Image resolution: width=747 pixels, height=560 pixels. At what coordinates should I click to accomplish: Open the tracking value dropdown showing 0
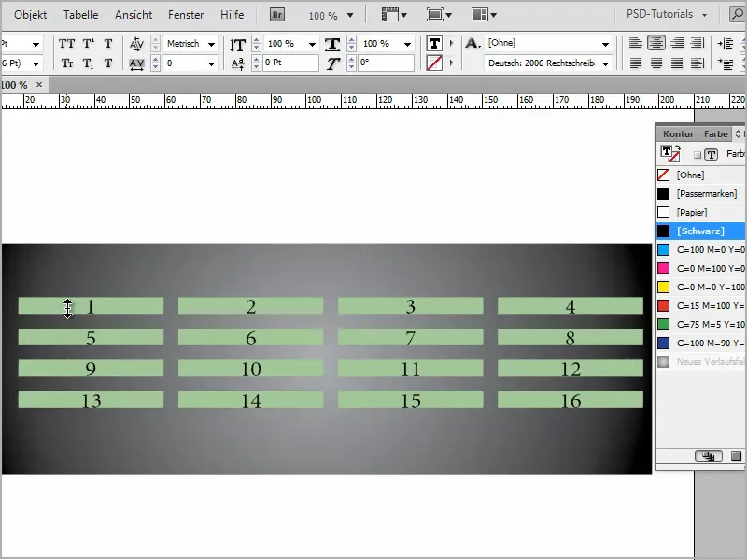pos(211,63)
